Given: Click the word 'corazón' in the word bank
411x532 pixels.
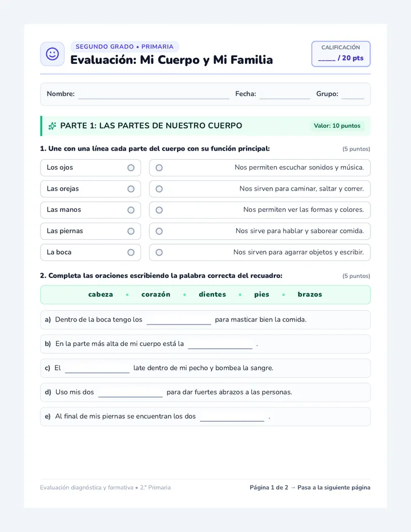Looking at the screenshot, I should click(156, 295).
